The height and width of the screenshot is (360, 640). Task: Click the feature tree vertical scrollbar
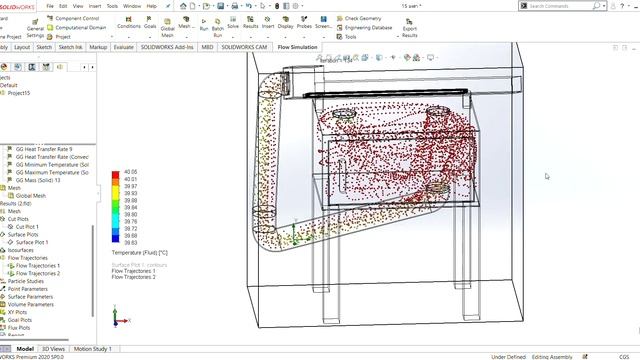(x=93, y=270)
